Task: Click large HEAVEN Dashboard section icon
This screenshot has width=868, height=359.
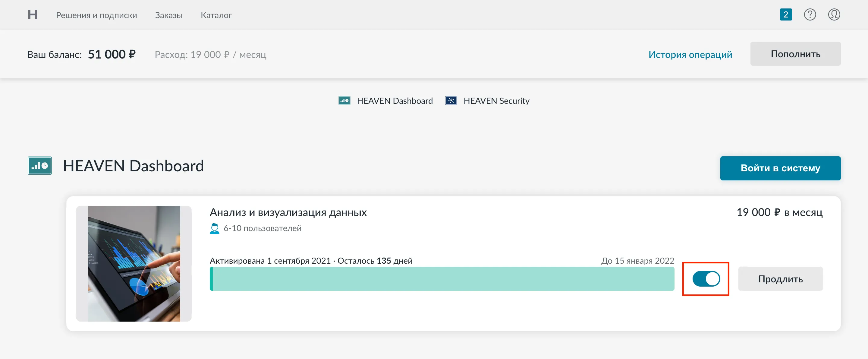Action: [x=40, y=166]
